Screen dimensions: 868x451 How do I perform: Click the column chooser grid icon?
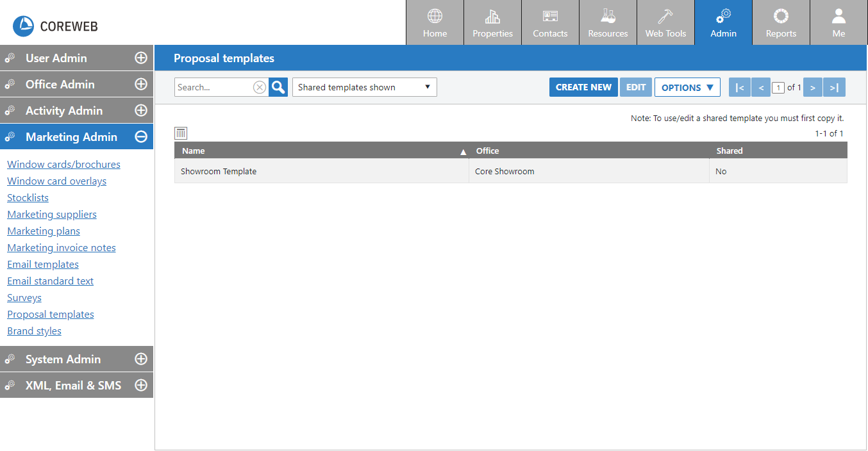[181, 133]
